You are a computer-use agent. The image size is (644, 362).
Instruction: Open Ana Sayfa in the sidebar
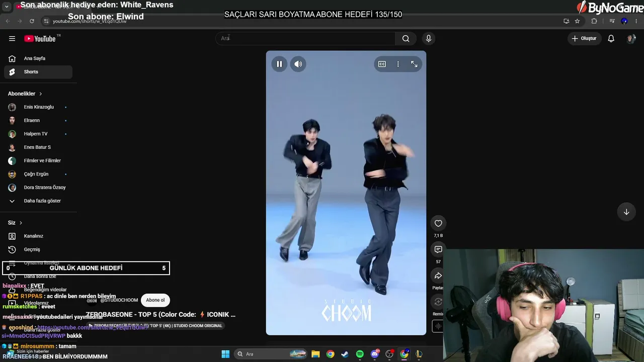[38, 58]
